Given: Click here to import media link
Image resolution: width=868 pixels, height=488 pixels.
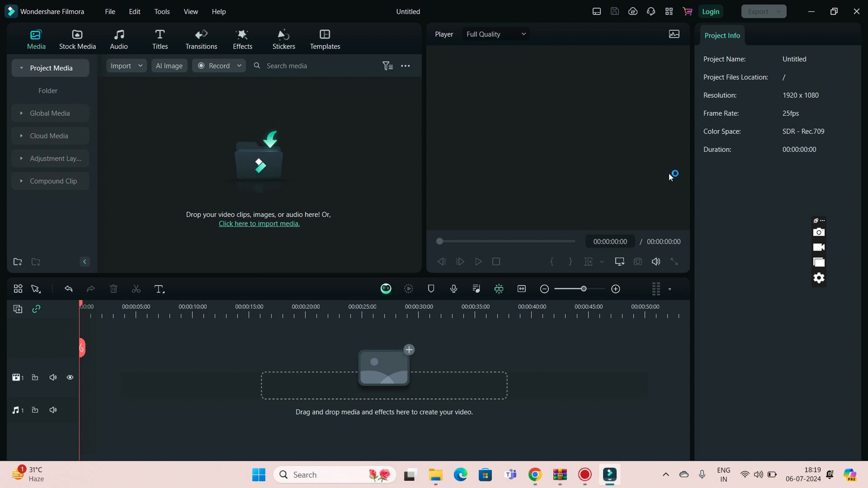Looking at the screenshot, I should click(259, 223).
